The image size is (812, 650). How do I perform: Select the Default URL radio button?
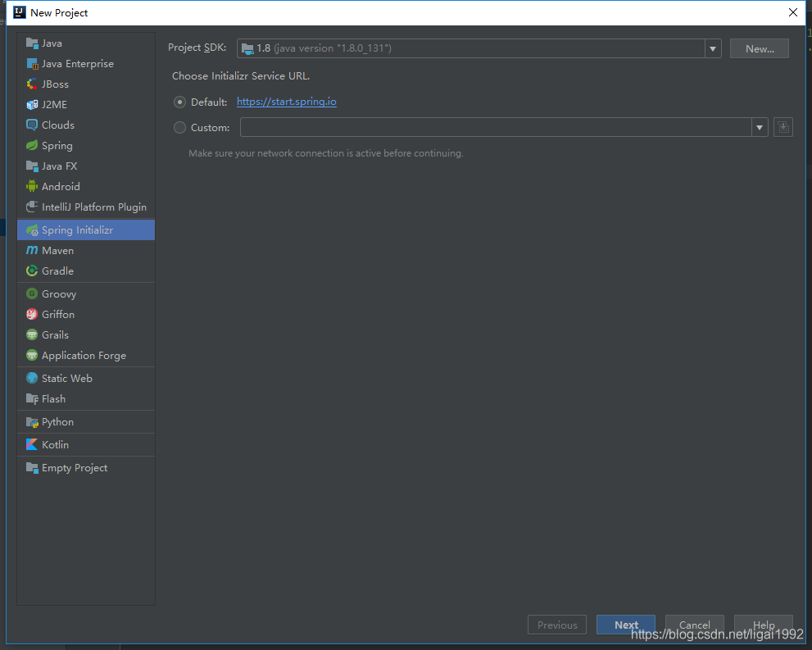click(179, 102)
